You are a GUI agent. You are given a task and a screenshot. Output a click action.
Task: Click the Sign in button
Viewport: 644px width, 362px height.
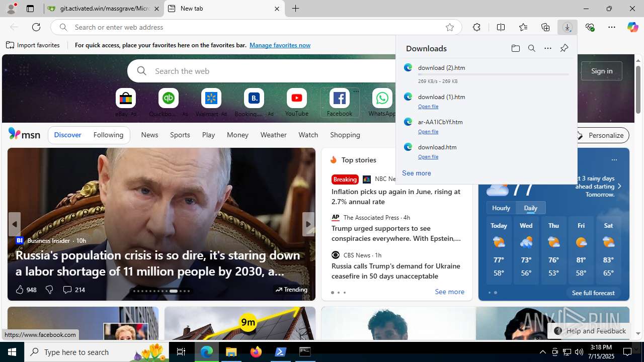point(602,71)
